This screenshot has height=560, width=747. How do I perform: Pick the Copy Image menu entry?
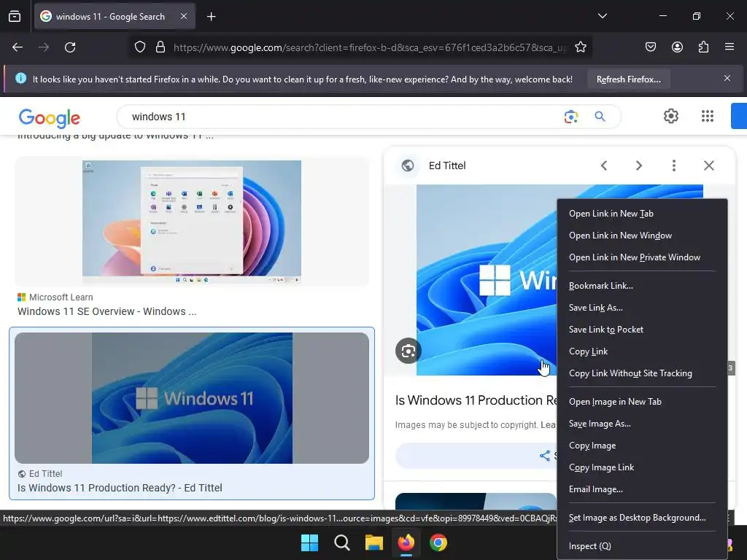coord(642,446)
